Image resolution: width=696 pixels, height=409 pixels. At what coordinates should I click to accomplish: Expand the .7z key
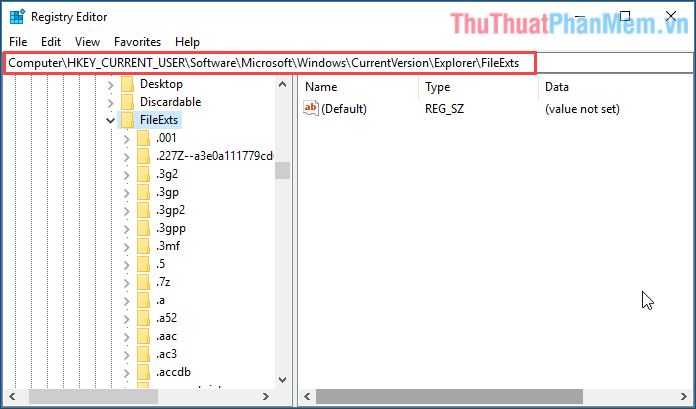[x=127, y=283]
